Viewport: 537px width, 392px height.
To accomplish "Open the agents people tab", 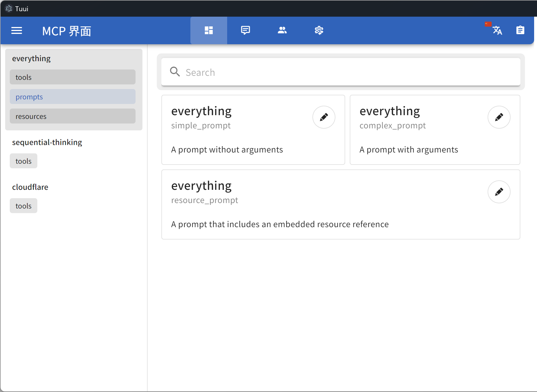I will 282,30.
